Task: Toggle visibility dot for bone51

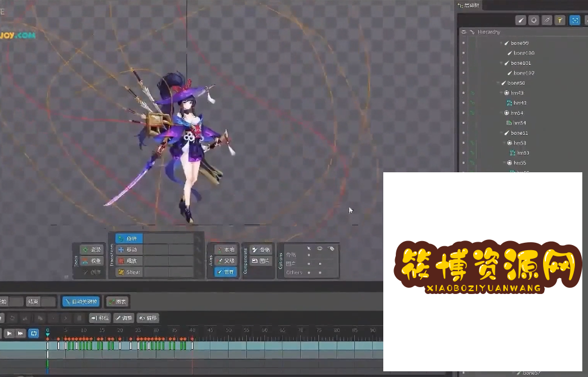Action: pyautogui.click(x=464, y=133)
